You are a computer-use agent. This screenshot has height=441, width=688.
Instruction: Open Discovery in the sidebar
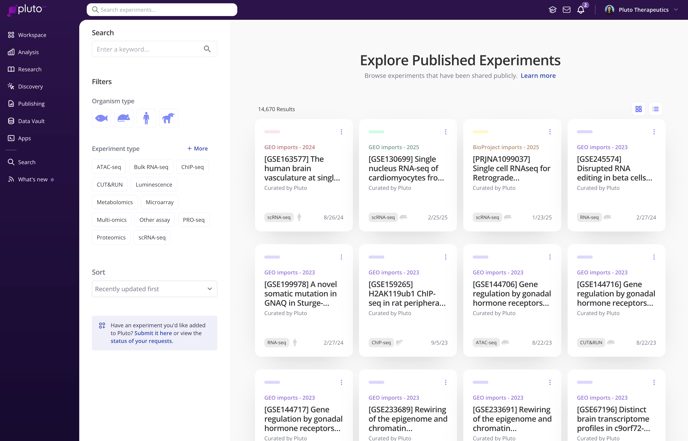pos(25,86)
